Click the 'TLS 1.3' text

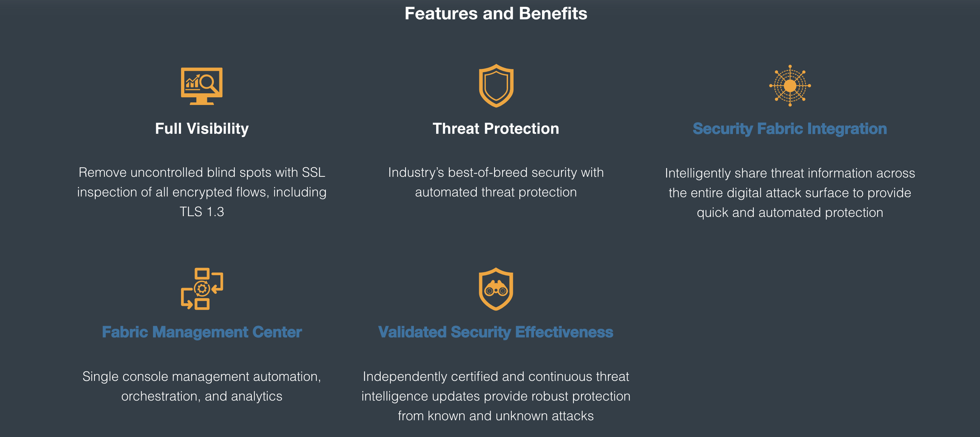[201, 212]
